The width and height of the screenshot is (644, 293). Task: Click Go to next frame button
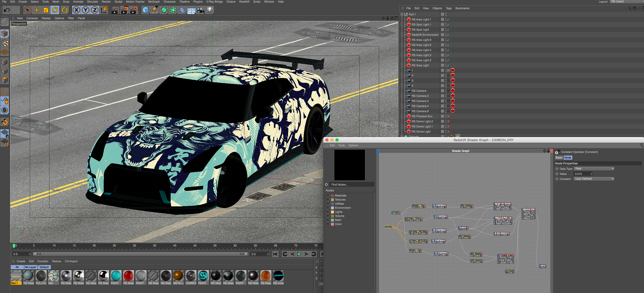(x=306, y=254)
